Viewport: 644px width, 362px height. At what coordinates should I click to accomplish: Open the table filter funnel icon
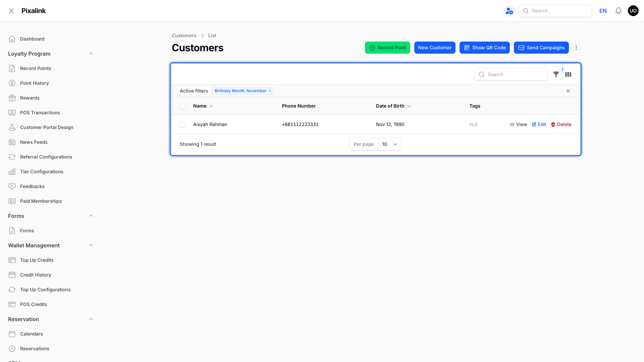point(556,74)
